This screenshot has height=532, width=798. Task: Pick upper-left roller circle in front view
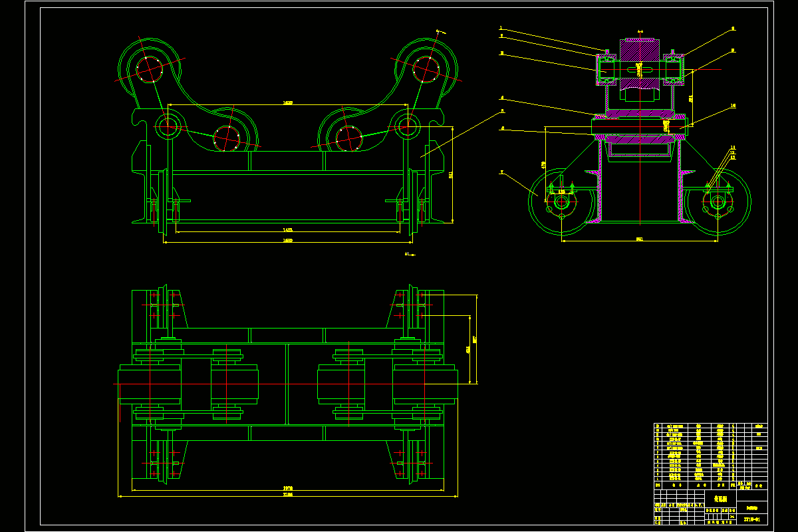click(148, 68)
